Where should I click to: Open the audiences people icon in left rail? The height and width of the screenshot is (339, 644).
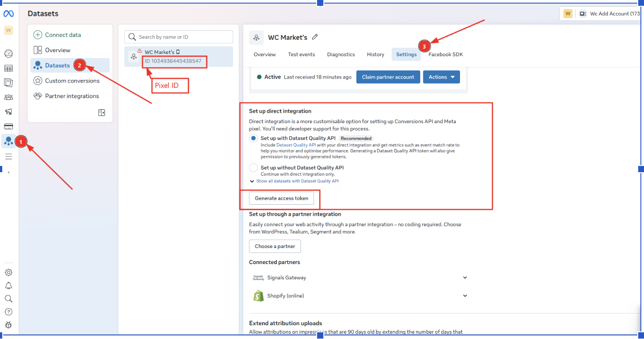[8, 97]
